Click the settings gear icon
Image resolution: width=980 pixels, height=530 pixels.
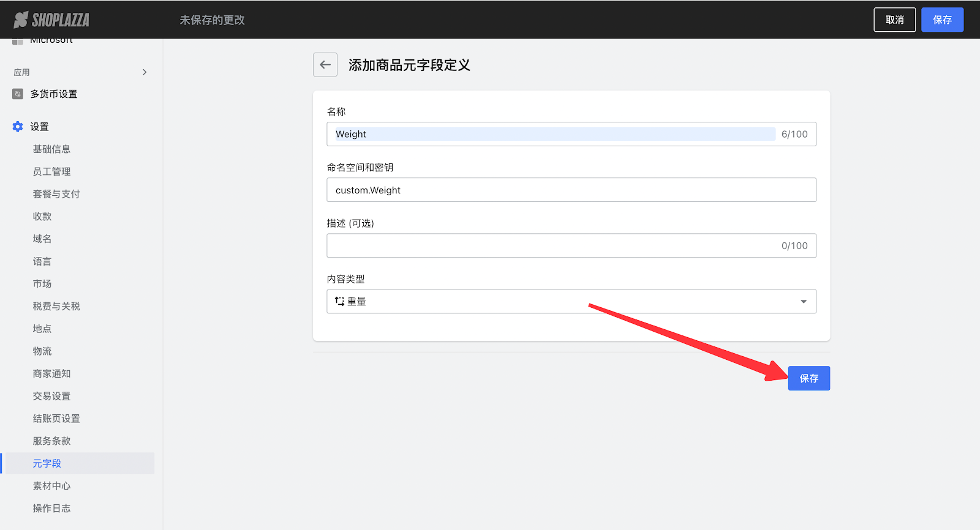pyautogui.click(x=18, y=127)
